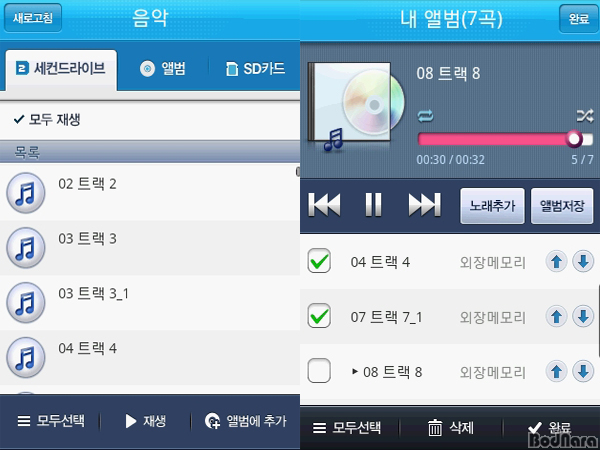
Task: Click the 노래추가 button
Action: [492, 206]
